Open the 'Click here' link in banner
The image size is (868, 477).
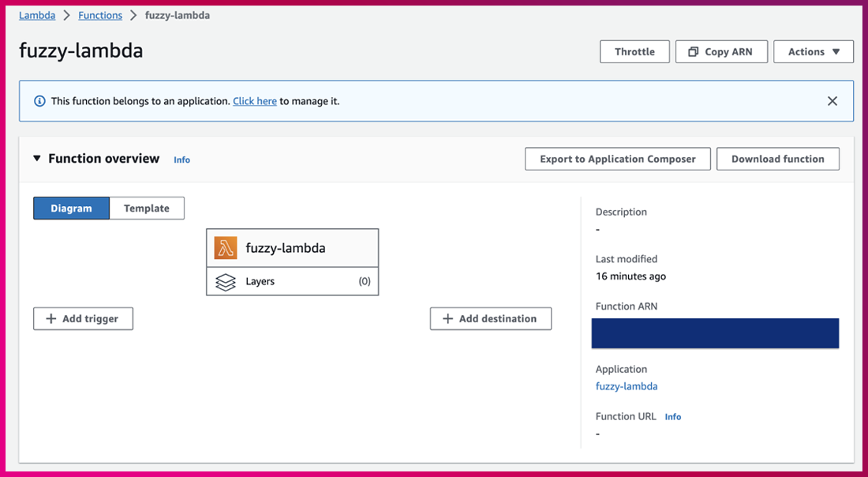tap(254, 101)
